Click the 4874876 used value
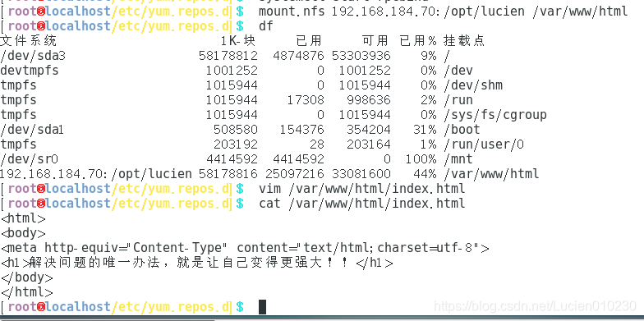 coord(299,56)
